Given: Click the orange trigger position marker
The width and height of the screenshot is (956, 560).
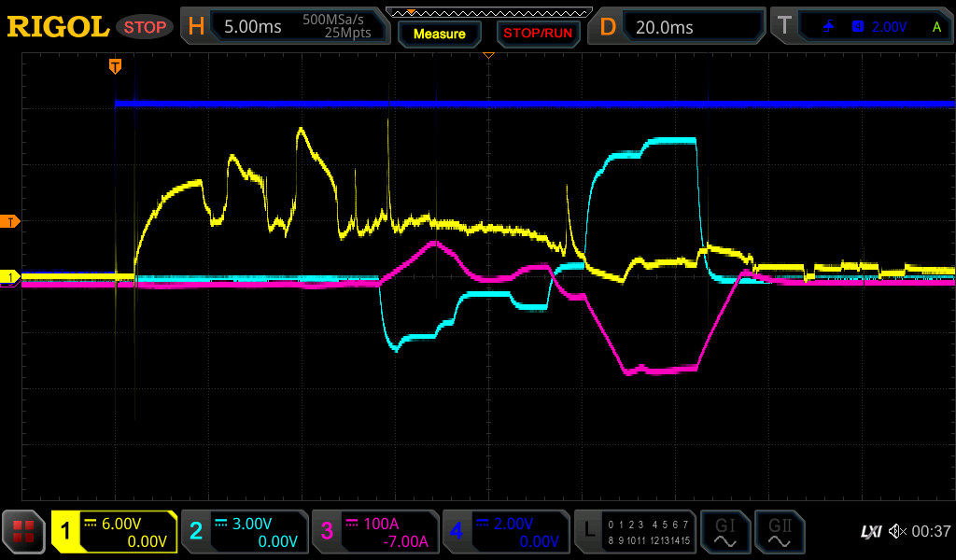Looking at the screenshot, I should click(x=115, y=66).
